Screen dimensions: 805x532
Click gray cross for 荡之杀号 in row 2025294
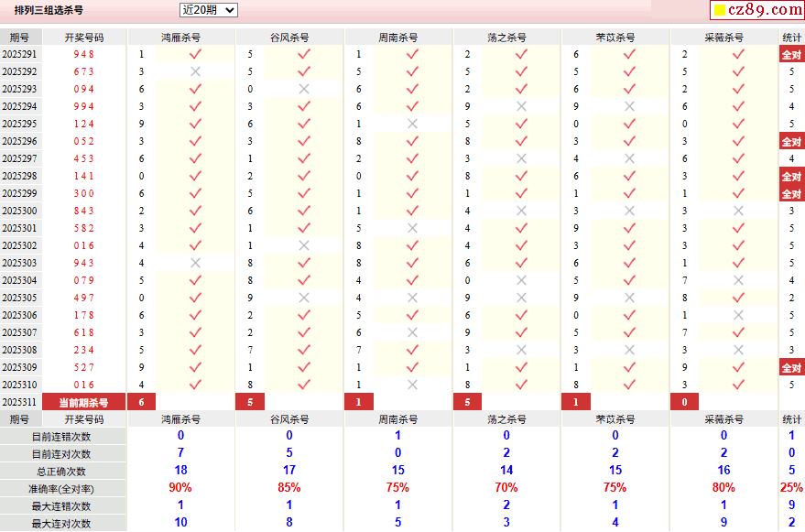521,106
